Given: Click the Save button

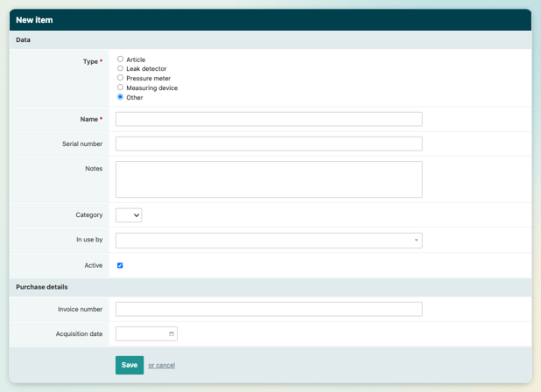Looking at the screenshot, I should [130, 365].
